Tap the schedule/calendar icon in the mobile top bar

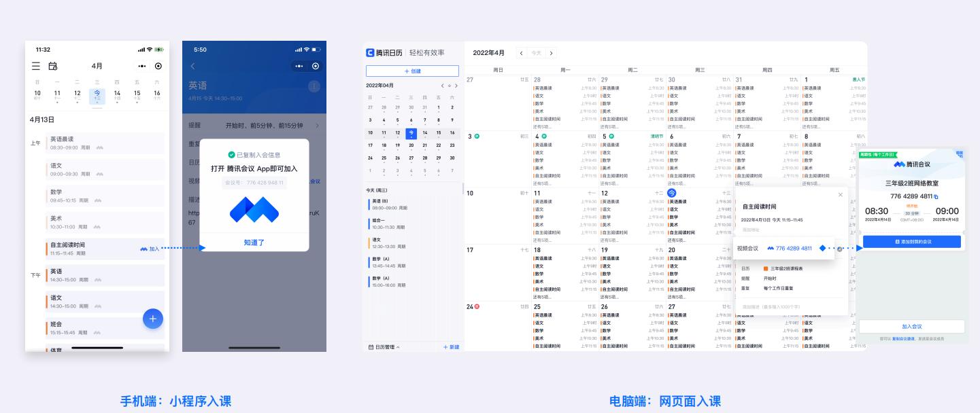54,66
